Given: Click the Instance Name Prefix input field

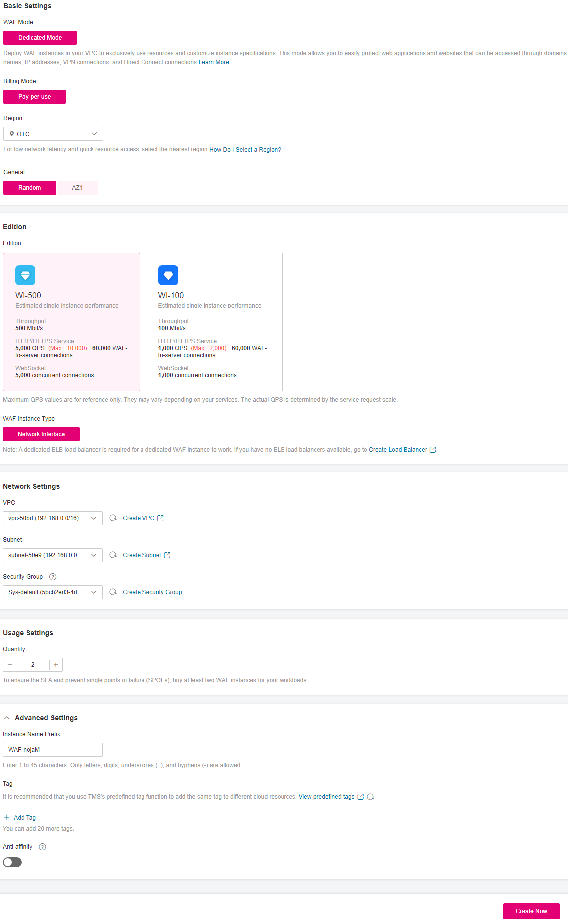Looking at the screenshot, I should tap(53, 750).
